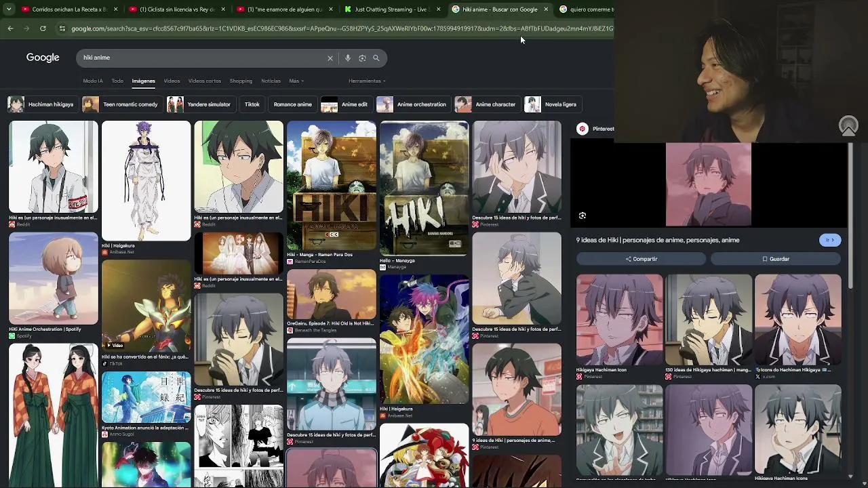The height and width of the screenshot is (488, 868).
Task: Open the Reddit link under first Hiki image
Action: pos(23,224)
